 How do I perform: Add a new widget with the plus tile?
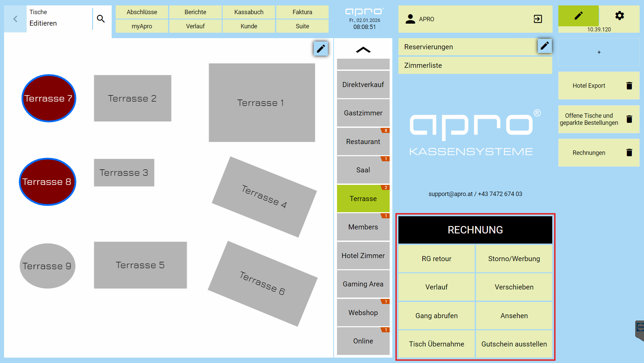tap(599, 52)
